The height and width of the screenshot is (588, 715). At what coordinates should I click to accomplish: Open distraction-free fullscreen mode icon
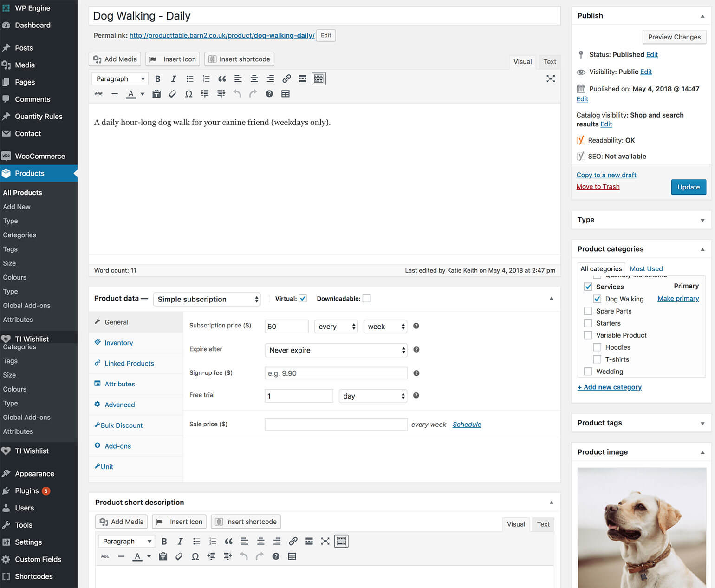(551, 79)
